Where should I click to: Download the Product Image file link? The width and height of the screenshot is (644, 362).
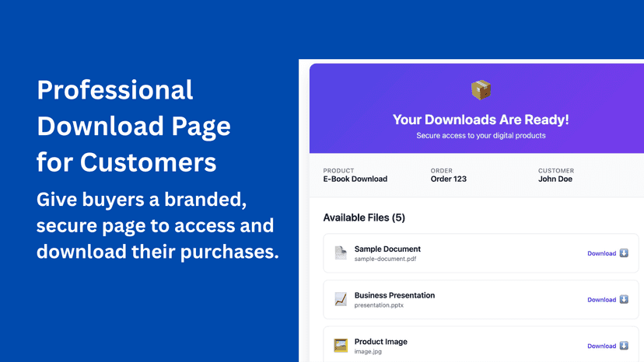(602, 346)
